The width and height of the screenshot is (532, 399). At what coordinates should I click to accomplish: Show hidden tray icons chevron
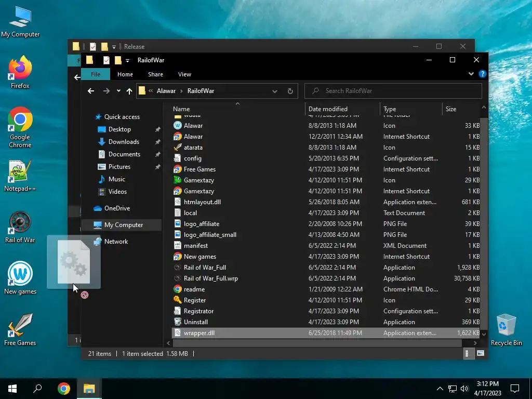coord(440,389)
